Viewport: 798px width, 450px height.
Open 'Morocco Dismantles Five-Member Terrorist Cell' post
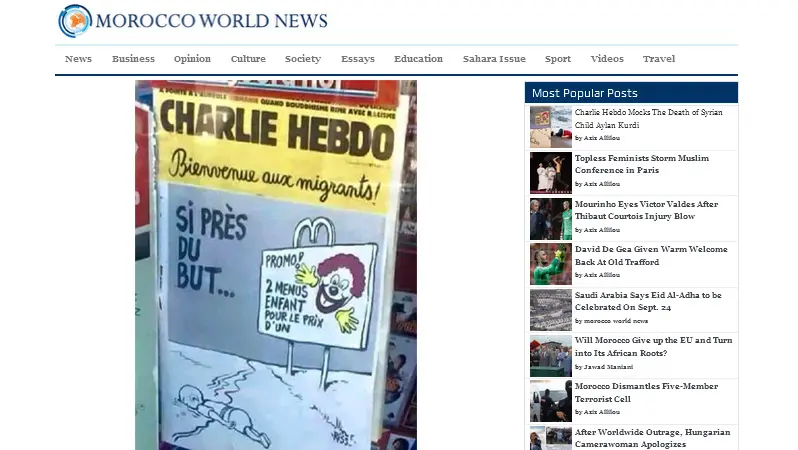point(646,392)
